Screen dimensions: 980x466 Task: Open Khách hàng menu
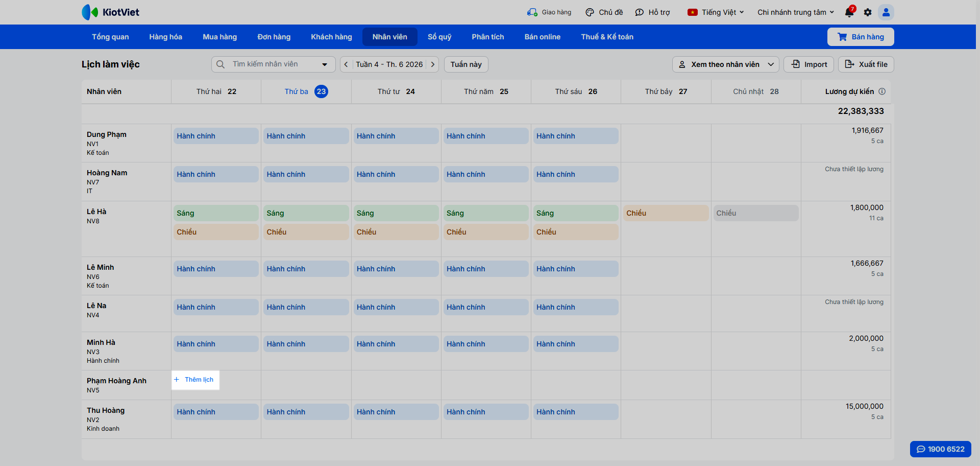coord(331,37)
